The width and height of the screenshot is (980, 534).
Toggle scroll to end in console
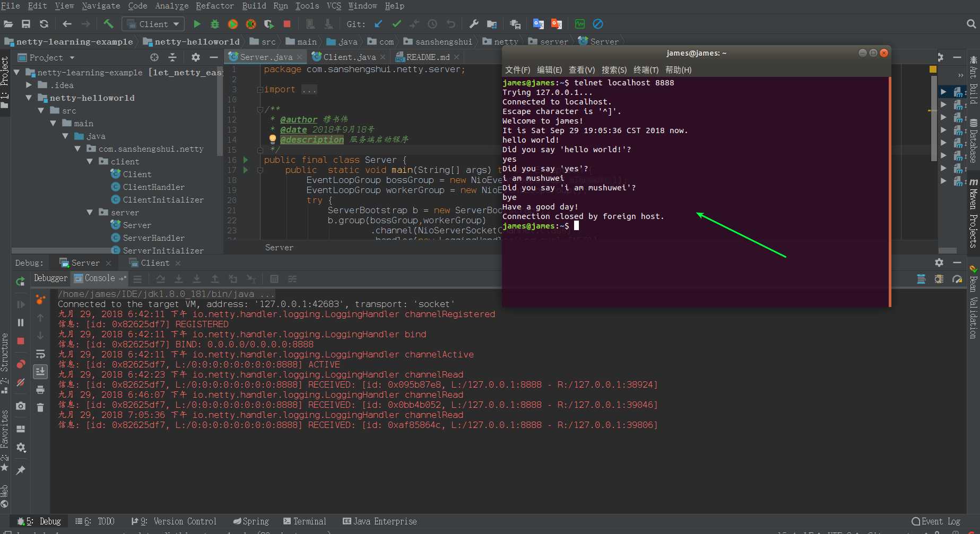click(x=40, y=371)
